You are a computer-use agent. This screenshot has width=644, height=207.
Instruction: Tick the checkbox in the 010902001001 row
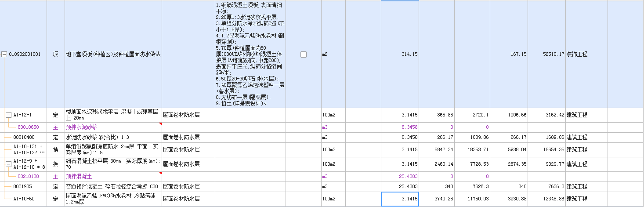304,54
